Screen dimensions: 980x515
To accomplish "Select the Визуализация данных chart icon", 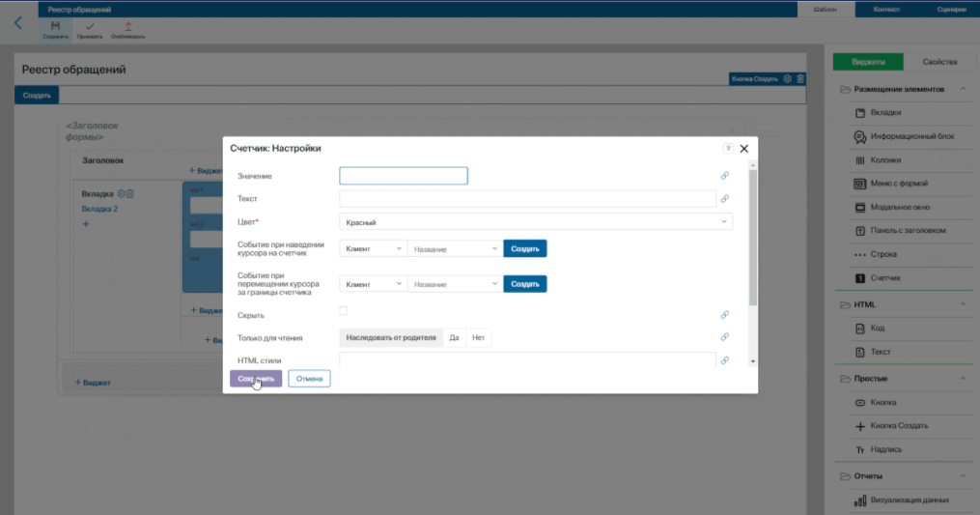I will pyautogui.click(x=860, y=500).
